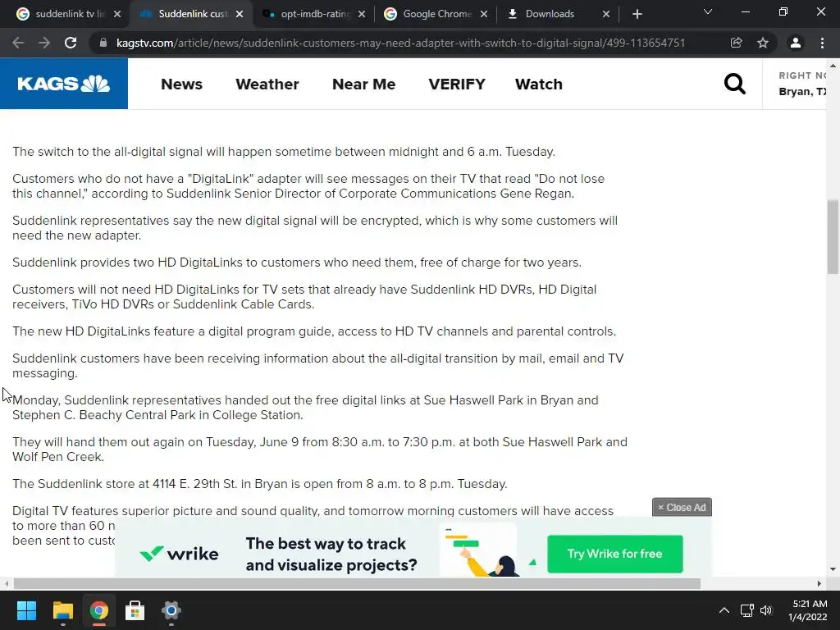Open the network icon in the tray
The height and width of the screenshot is (630, 840).
tap(746, 610)
